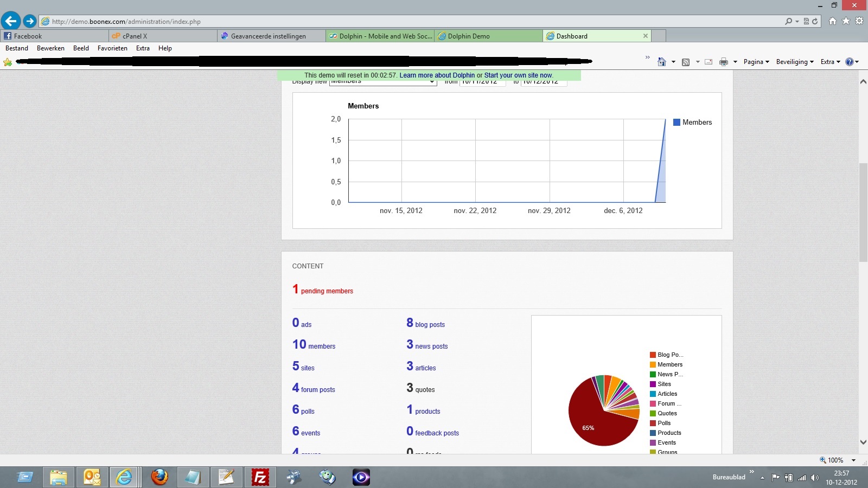The height and width of the screenshot is (488, 868).
Task: Show hidden system tray icons
Action: coord(762,478)
